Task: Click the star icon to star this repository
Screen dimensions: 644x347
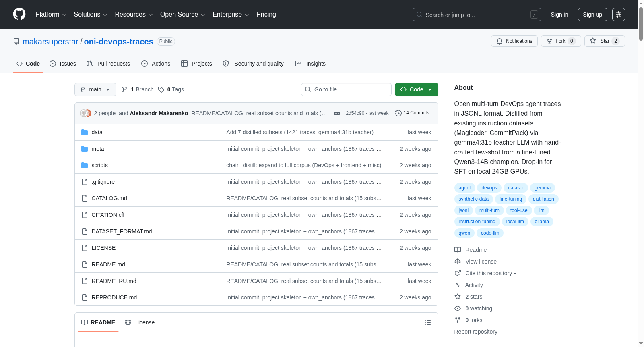Action: click(593, 41)
